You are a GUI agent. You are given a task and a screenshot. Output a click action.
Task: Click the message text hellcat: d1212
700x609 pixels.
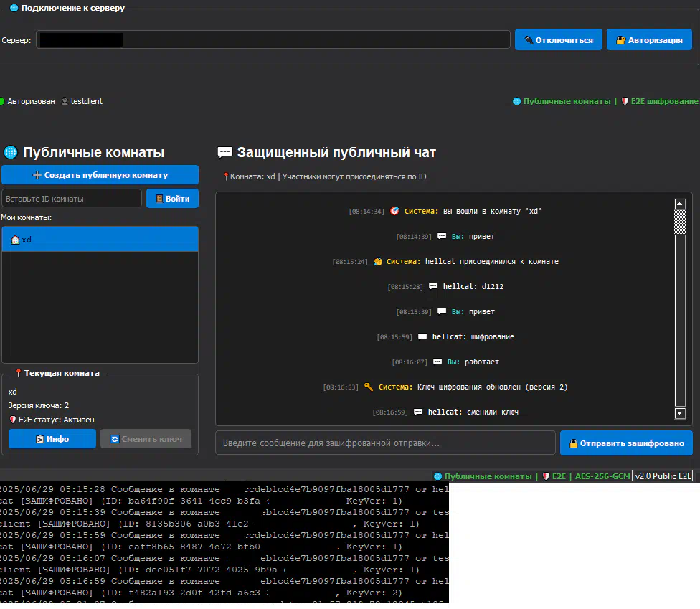473,286
